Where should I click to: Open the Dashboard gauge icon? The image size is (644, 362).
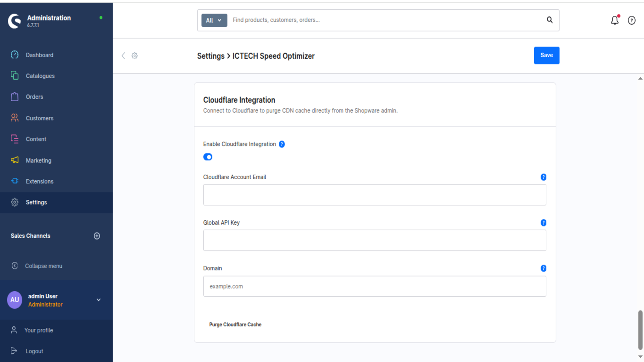(x=14, y=55)
